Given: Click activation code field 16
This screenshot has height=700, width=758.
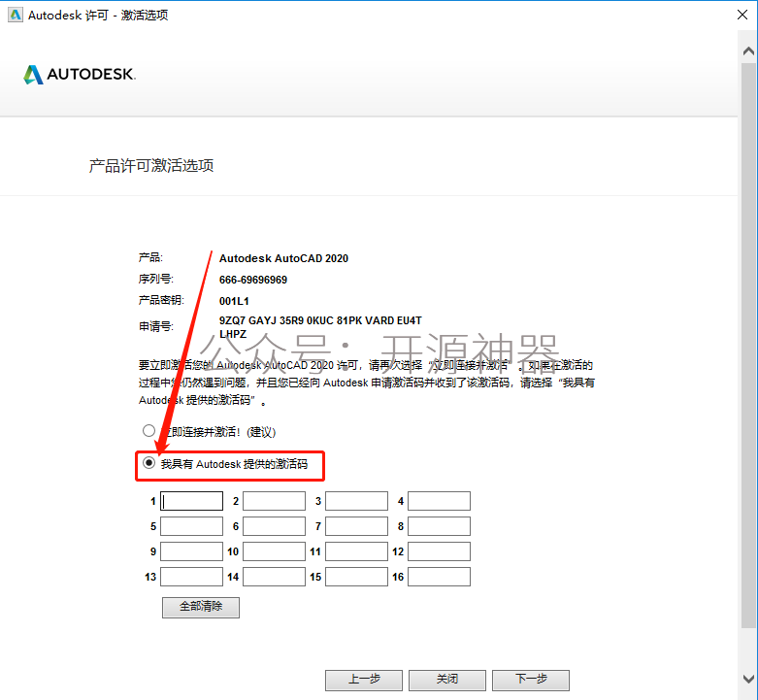Looking at the screenshot, I should coord(439,577).
